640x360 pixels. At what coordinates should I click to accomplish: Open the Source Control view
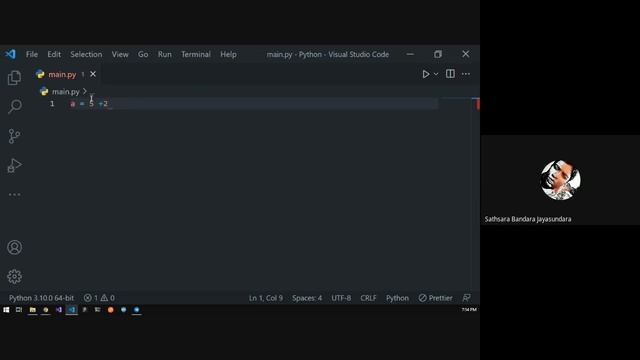(14, 136)
